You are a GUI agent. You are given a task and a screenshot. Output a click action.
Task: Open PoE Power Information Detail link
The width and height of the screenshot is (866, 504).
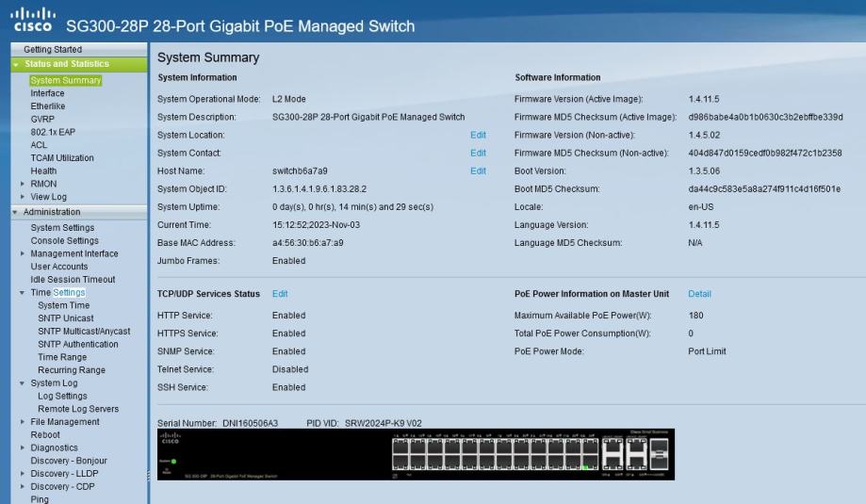tap(699, 294)
